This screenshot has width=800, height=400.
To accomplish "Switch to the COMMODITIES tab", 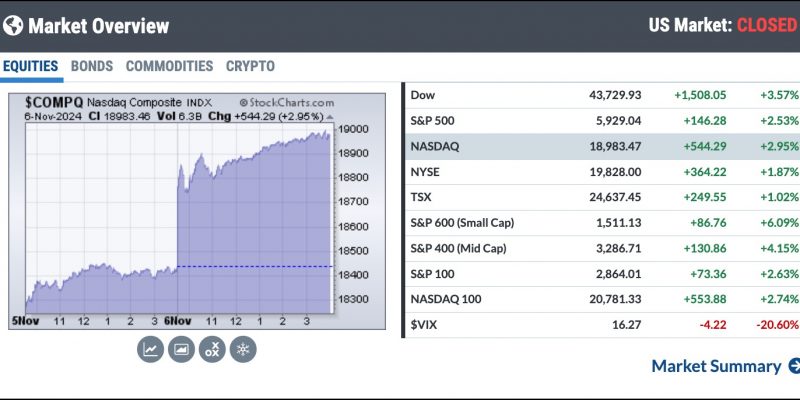I will 169,66.
